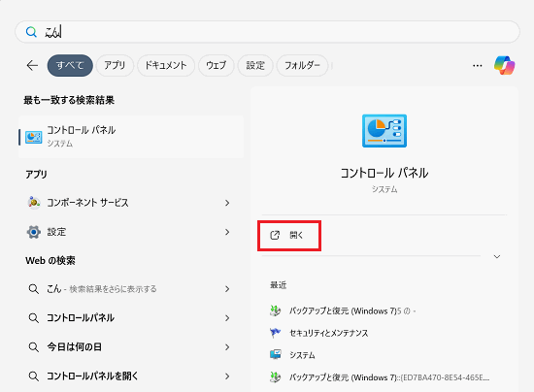
Task: Click the open-external icon beside 開く
Action: tap(275, 235)
